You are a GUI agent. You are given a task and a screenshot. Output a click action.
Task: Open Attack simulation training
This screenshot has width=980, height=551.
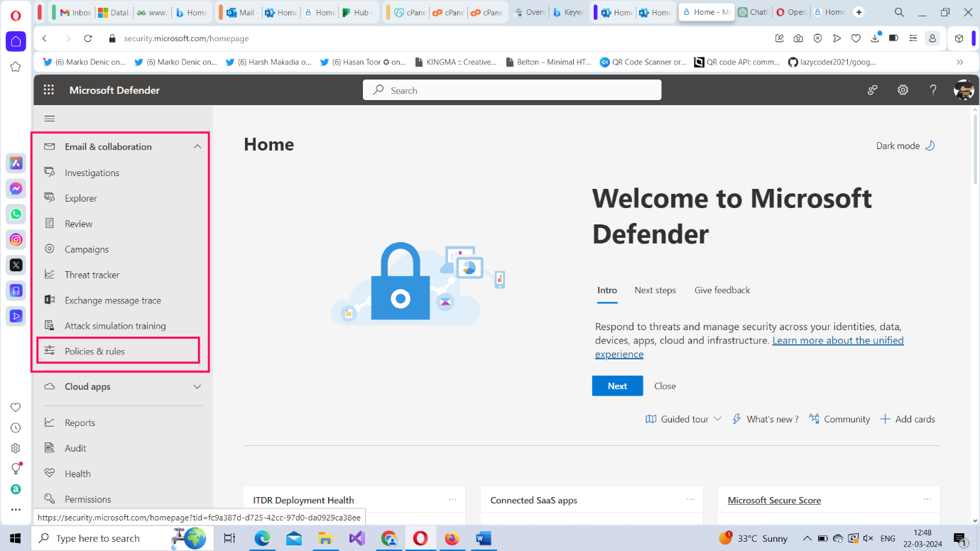click(115, 326)
